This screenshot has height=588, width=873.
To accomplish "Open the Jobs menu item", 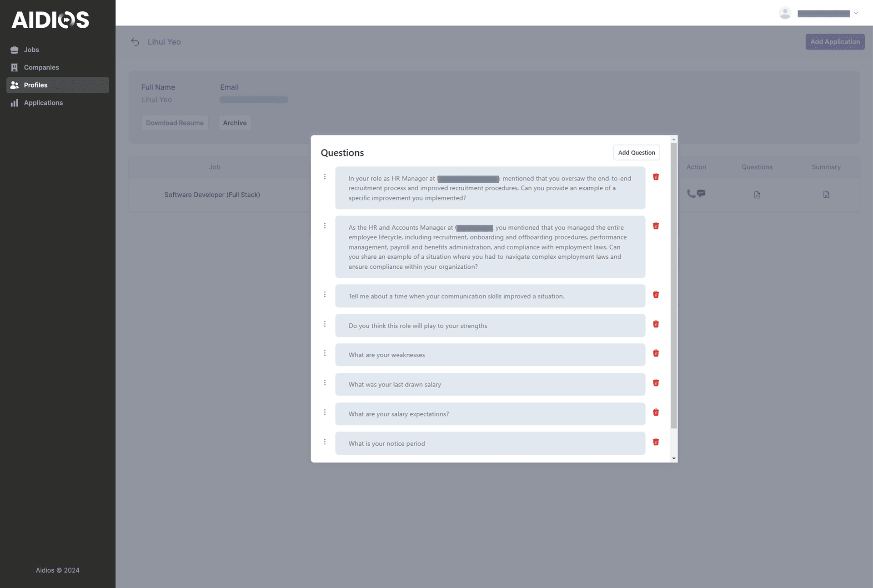I will point(31,50).
